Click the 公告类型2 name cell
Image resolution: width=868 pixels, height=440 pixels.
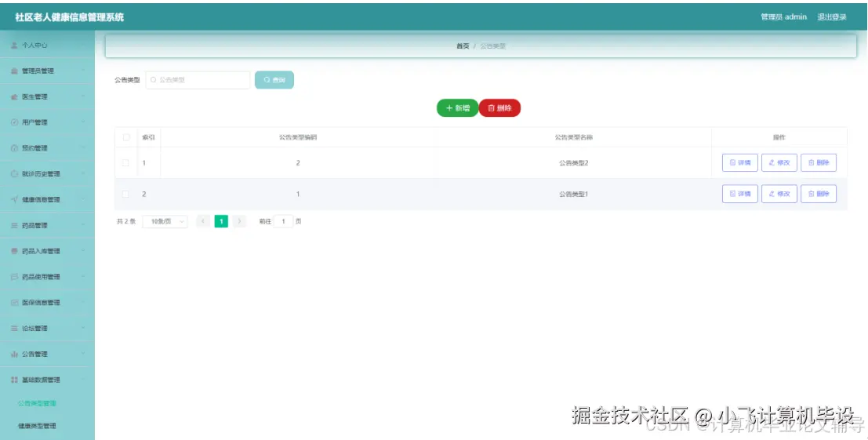click(573, 162)
